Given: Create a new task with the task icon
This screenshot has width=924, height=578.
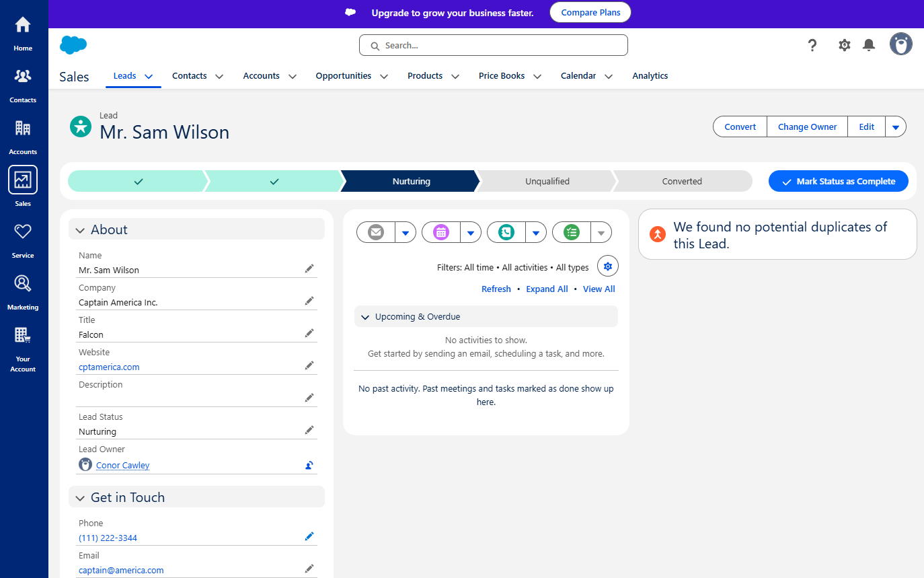Looking at the screenshot, I should point(571,232).
